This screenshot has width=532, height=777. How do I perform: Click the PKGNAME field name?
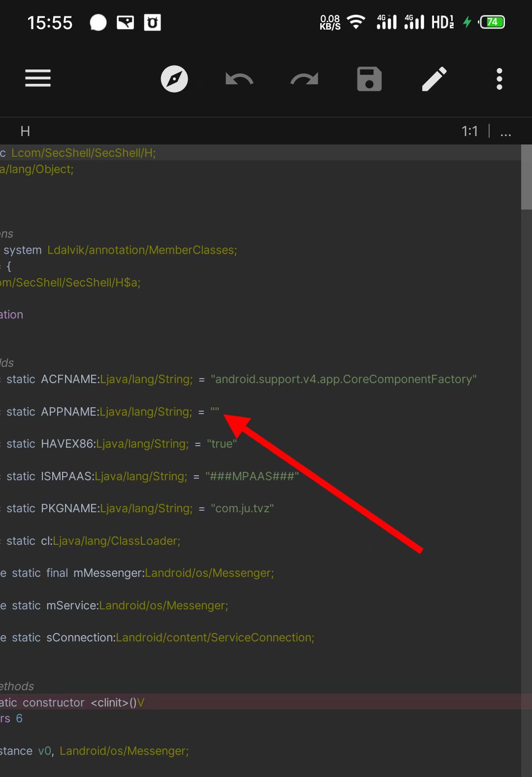coord(69,508)
